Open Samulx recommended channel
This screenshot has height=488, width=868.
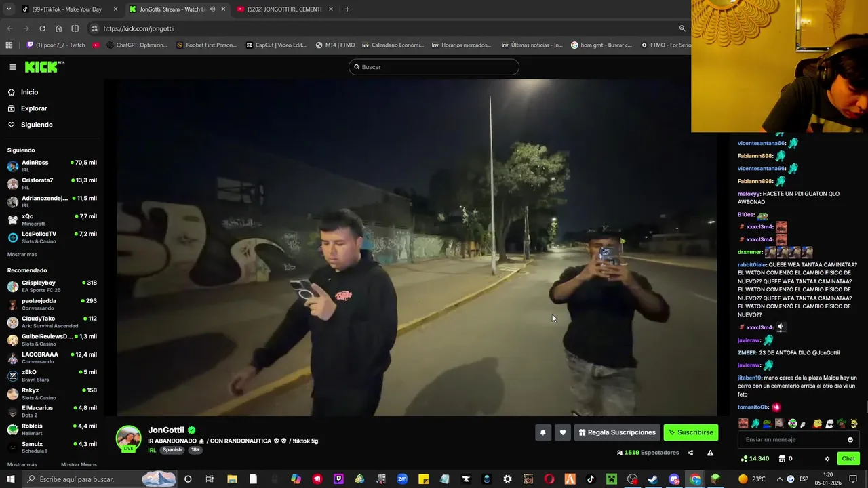tap(52, 447)
